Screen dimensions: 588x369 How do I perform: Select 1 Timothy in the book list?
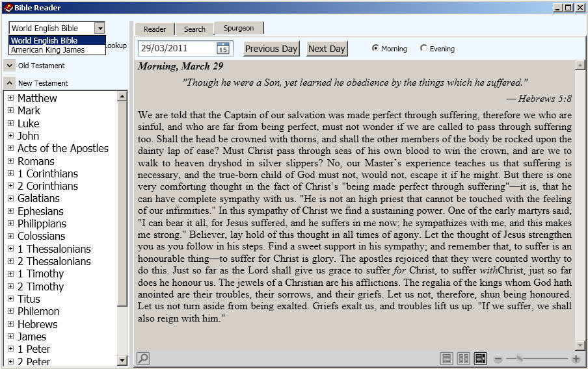coord(40,274)
